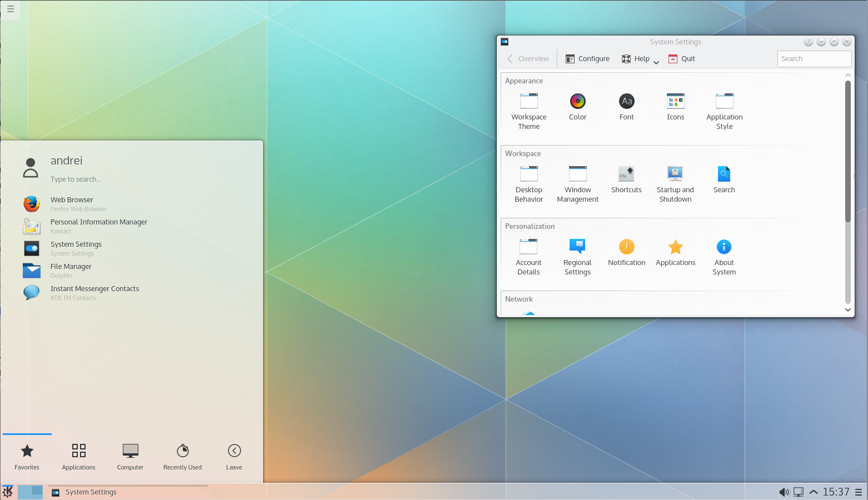The width and height of the screenshot is (868, 500).
Task: Open the Notification settings module
Action: tap(627, 252)
